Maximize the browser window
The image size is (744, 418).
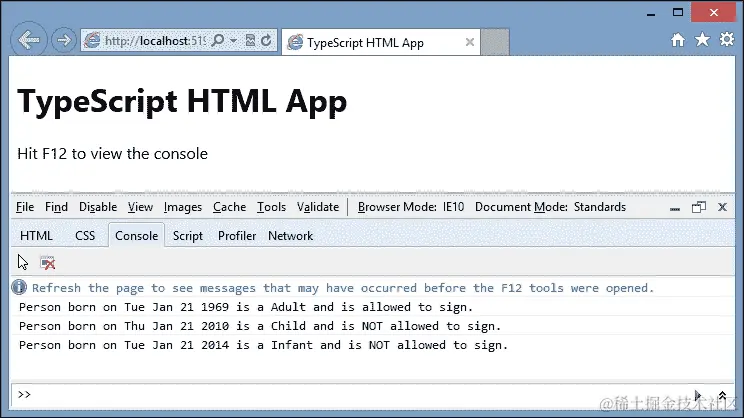coord(678,12)
